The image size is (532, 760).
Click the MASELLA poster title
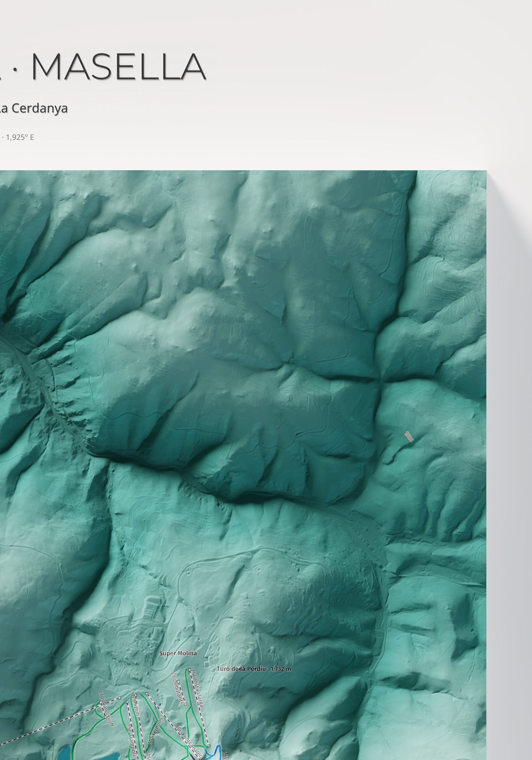[119, 67]
